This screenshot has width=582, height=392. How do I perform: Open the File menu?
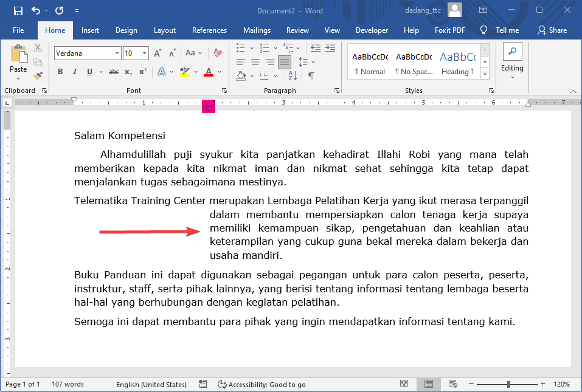(x=18, y=30)
